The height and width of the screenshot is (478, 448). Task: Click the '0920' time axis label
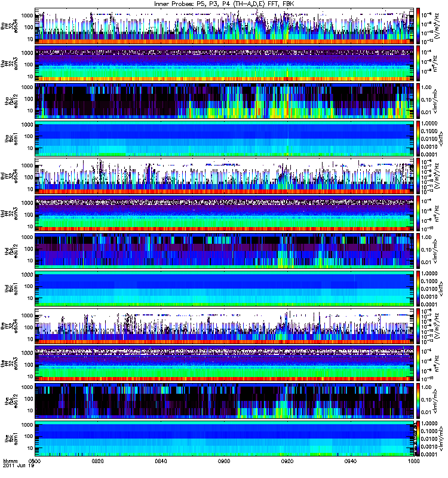287,461
